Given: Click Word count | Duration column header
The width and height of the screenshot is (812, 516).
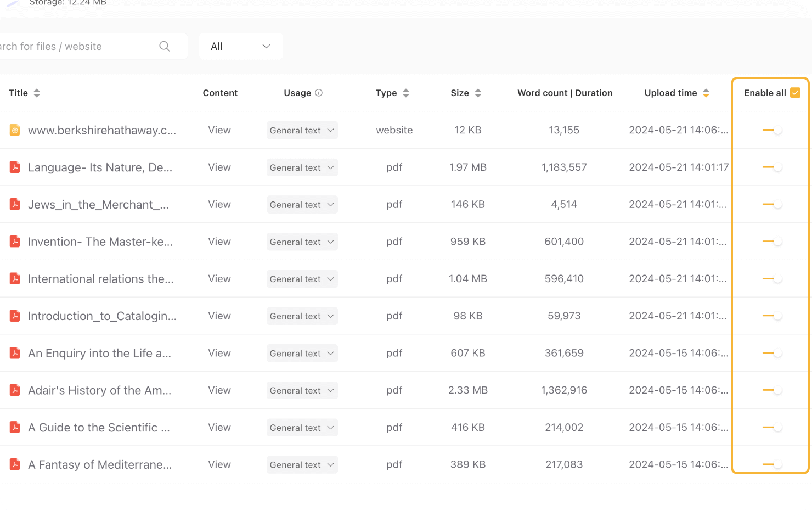Looking at the screenshot, I should 565,93.
